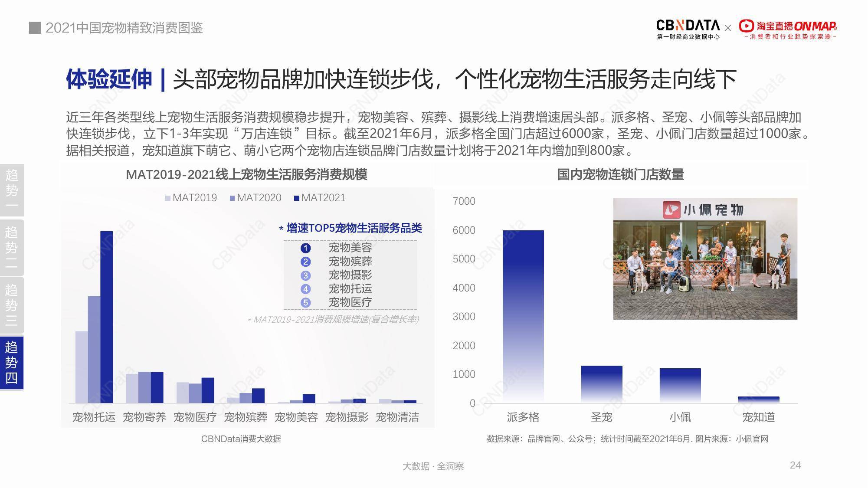Click the MAT2021 bar for 宠物托运
868x488 pixels.
[x=107, y=317]
